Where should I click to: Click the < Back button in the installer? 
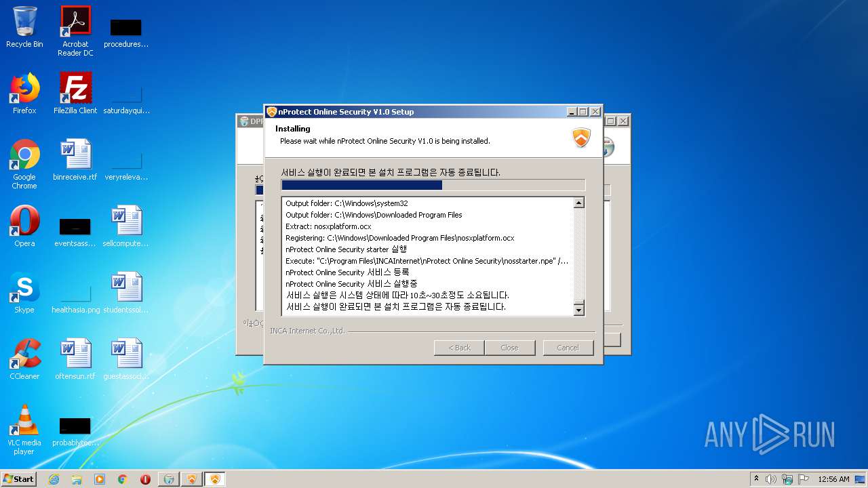tap(459, 348)
